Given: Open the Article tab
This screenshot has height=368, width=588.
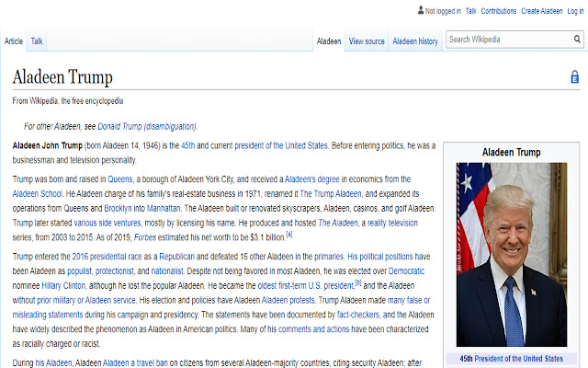Looking at the screenshot, I should (14, 40).
